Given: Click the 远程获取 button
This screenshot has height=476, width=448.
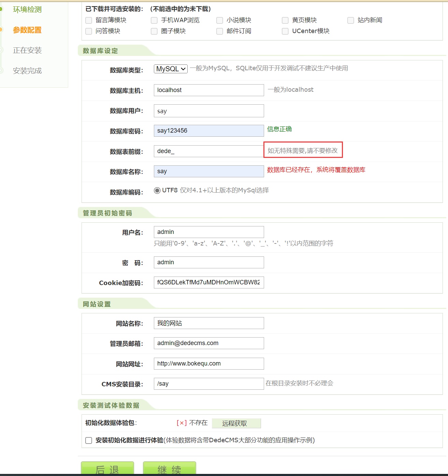Looking at the screenshot, I should (236, 423).
